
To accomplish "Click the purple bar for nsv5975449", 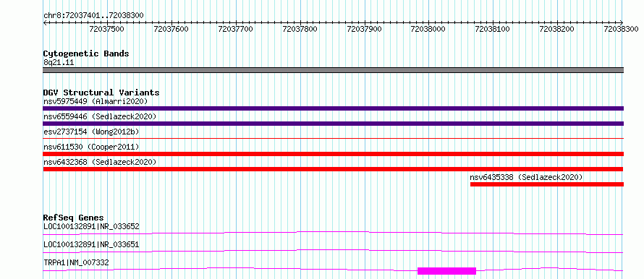I will [333, 108].
